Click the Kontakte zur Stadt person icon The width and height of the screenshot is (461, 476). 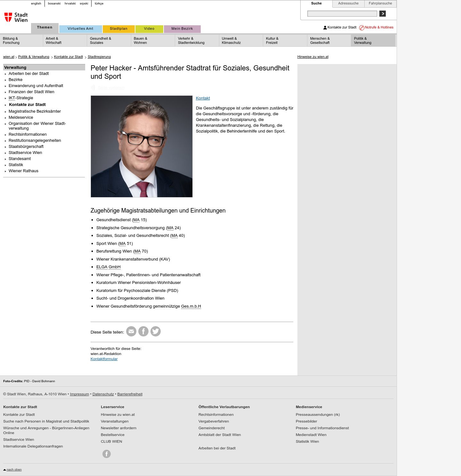click(325, 28)
